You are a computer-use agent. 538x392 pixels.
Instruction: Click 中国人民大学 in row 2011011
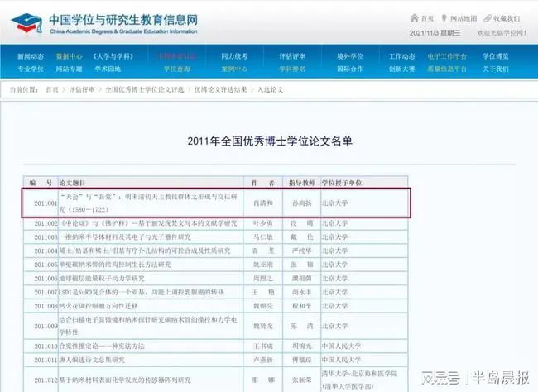point(341,360)
